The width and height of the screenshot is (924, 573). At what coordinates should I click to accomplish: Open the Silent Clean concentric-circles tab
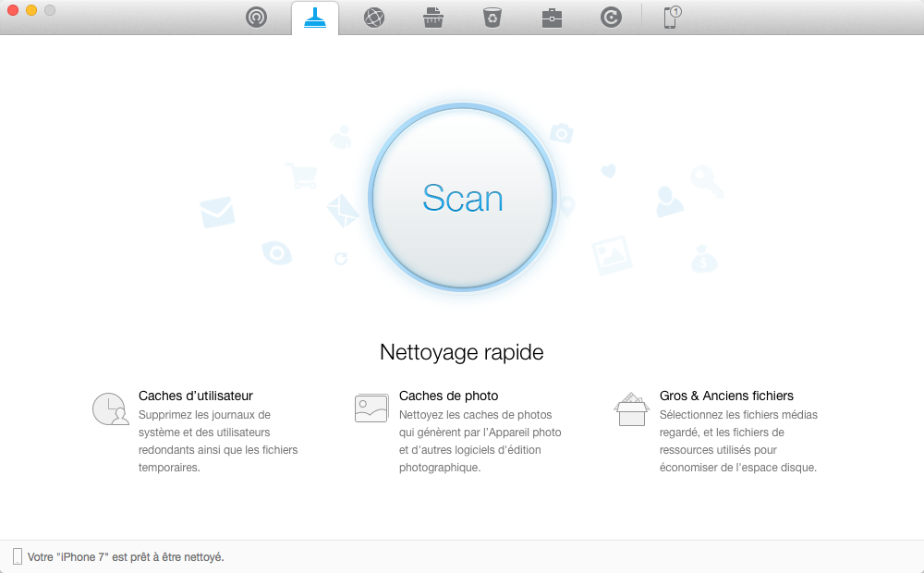256,18
